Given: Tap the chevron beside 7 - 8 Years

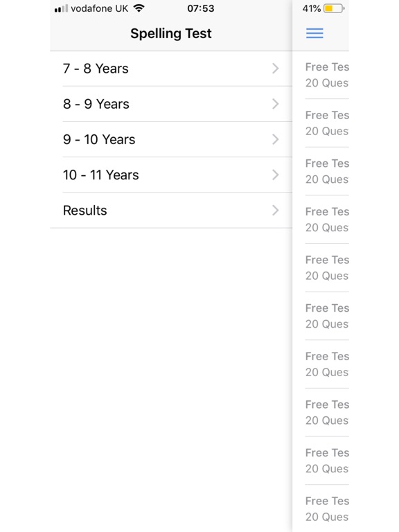Looking at the screenshot, I should pos(276,69).
